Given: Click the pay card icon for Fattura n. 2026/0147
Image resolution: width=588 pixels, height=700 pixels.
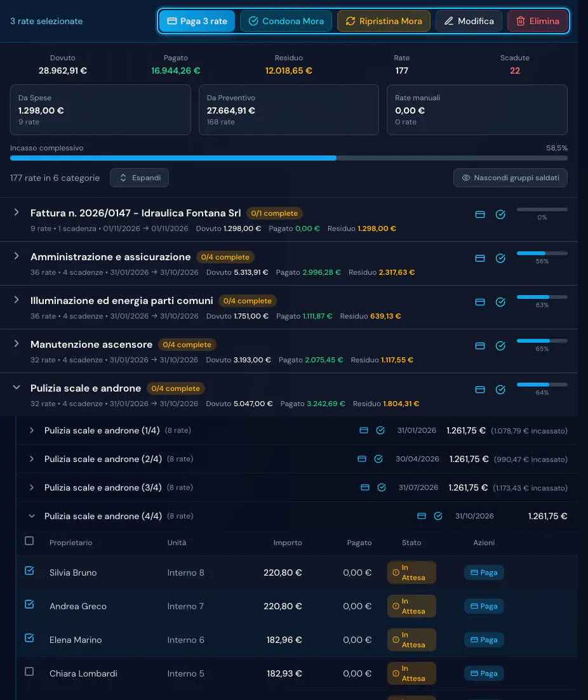Looking at the screenshot, I should [480, 215].
